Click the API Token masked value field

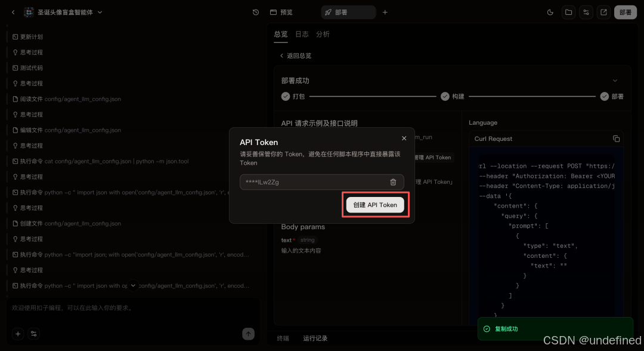pyautogui.click(x=321, y=182)
